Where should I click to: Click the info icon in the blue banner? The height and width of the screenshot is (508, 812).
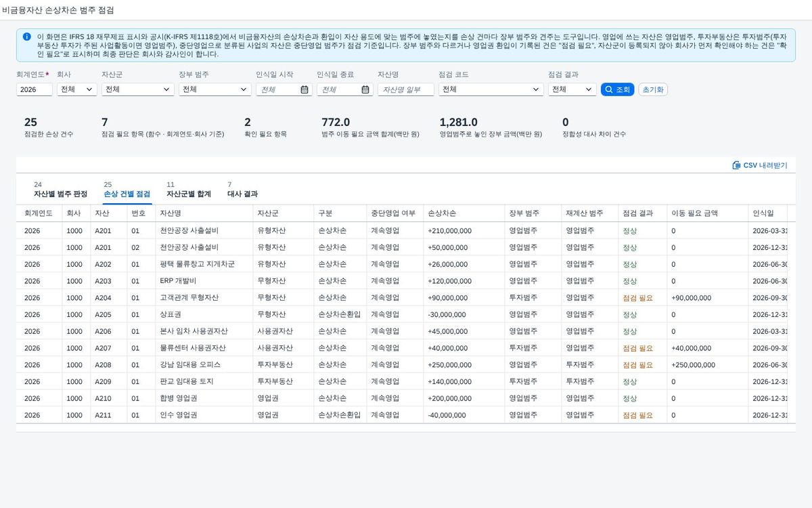click(x=26, y=37)
